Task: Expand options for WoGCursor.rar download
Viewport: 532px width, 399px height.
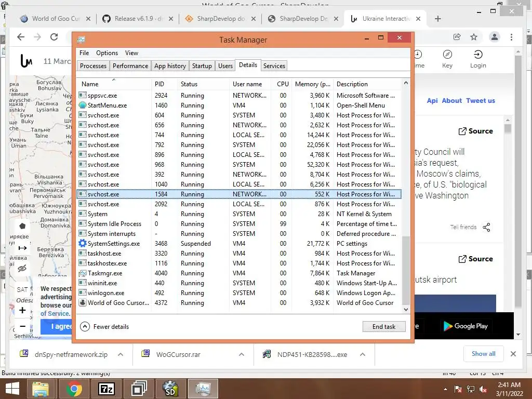Action: [241, 354]
